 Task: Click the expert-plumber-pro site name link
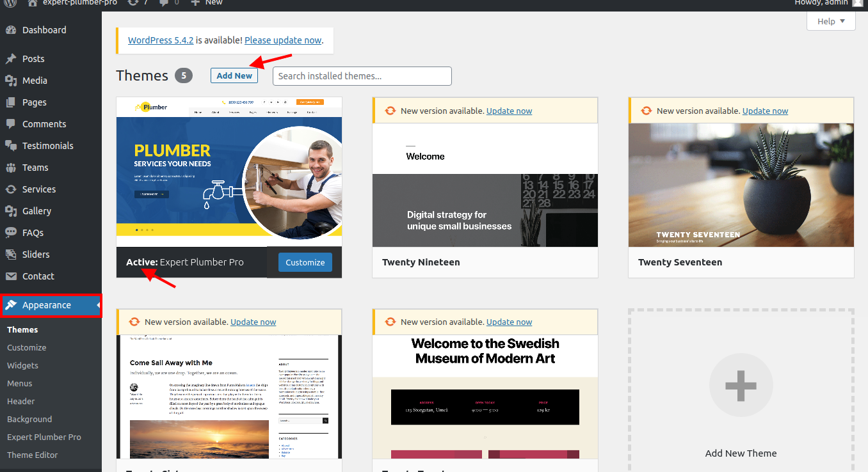[80, 3]
